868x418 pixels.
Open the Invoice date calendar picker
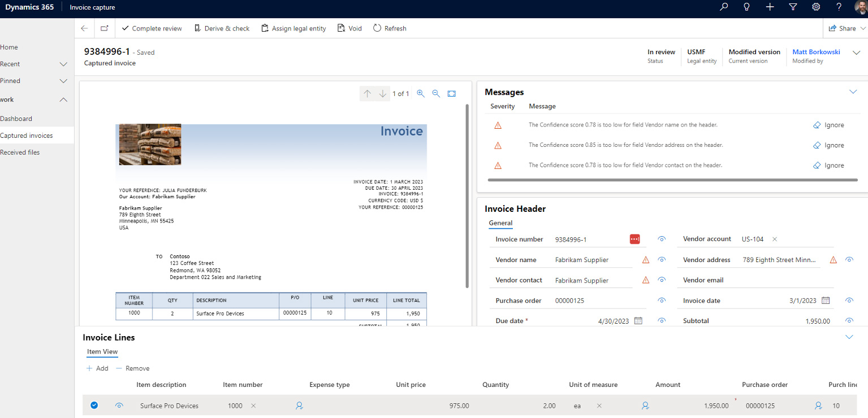[826, 301]
